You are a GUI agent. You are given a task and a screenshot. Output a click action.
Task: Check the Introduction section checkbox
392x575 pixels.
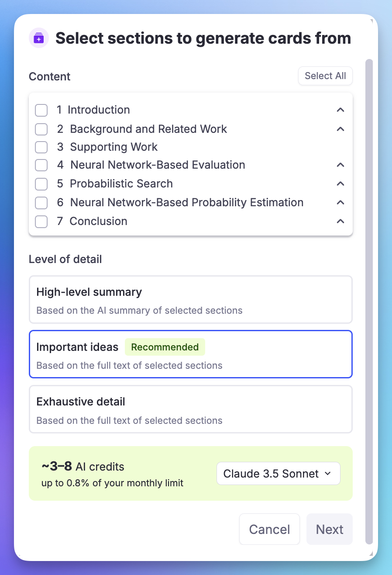click(41, 110)
